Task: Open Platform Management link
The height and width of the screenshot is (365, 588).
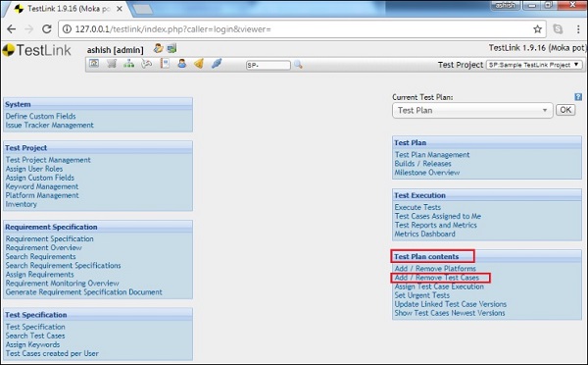Action: click(42, 195)
